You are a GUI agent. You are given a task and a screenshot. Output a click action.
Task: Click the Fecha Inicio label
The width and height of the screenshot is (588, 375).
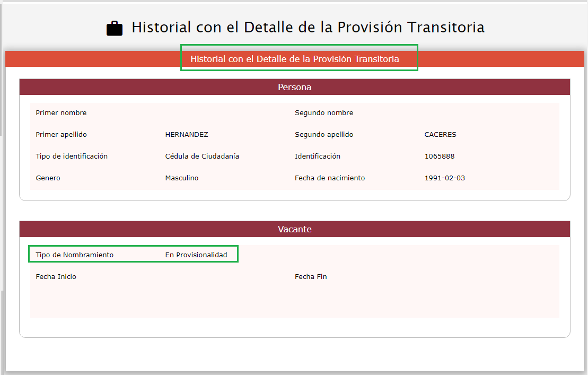click(x=56, y=277)
